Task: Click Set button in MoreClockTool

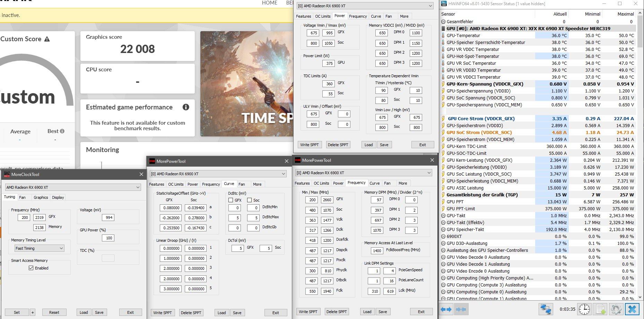Action: pyautogui.click(x=17, y=312)
